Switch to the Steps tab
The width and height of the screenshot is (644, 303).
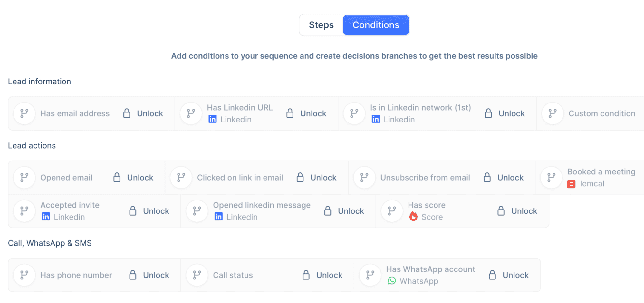click(x=321, y=25)
